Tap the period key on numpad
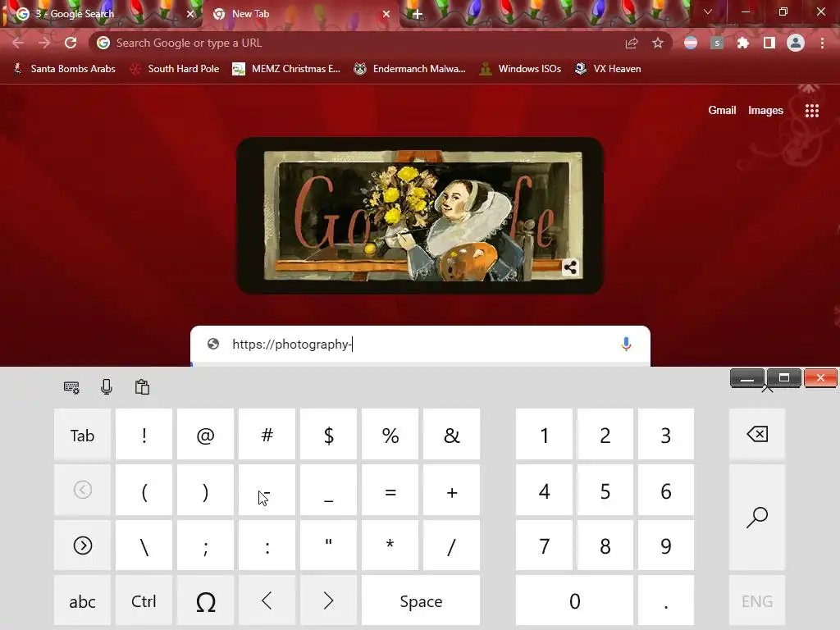Screen dimensions: 840x630 click(x=666, y=601)
